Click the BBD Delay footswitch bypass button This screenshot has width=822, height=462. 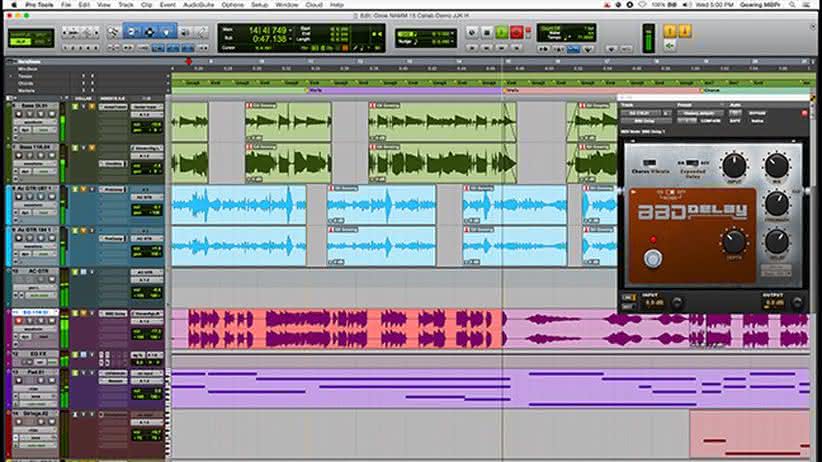coord(653,259)
